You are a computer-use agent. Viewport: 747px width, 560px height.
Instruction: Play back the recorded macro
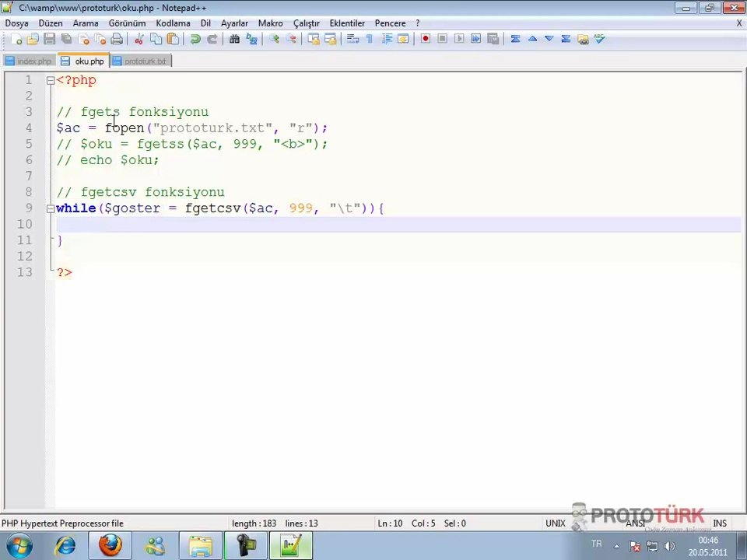point(459,39)
